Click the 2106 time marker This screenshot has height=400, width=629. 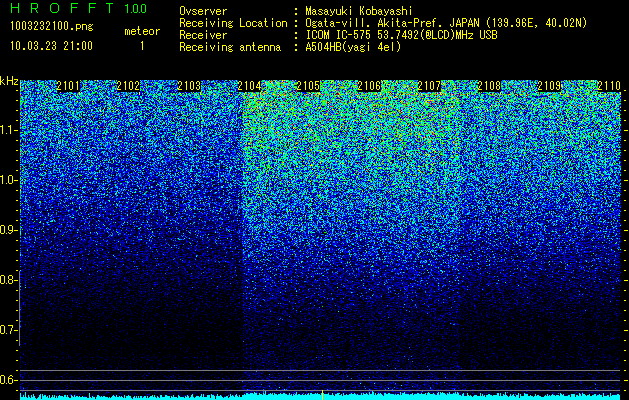(x=369, y=86)
